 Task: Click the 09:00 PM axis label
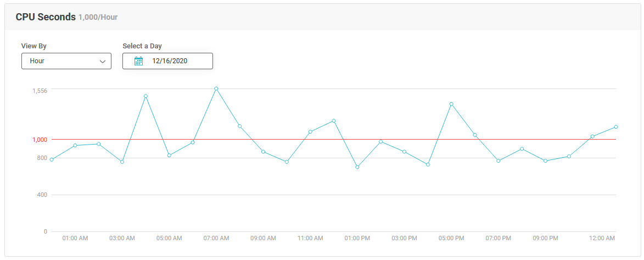click(x=545, y=238)
